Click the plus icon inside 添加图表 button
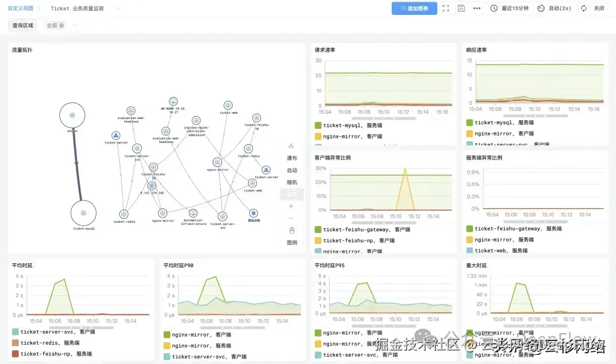This screenshot has height=364, width=616. (403, 8)
